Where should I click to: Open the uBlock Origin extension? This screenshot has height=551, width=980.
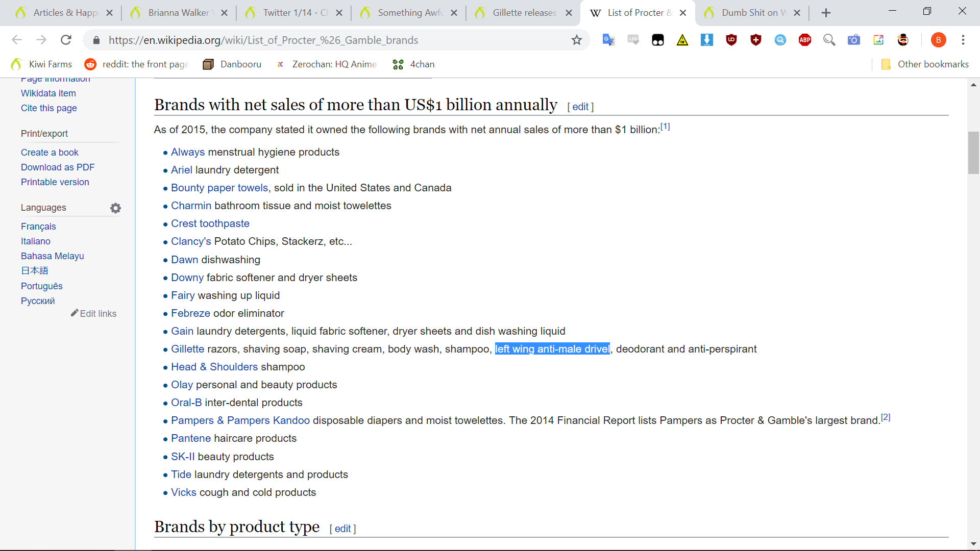click(x=731, y=40)
